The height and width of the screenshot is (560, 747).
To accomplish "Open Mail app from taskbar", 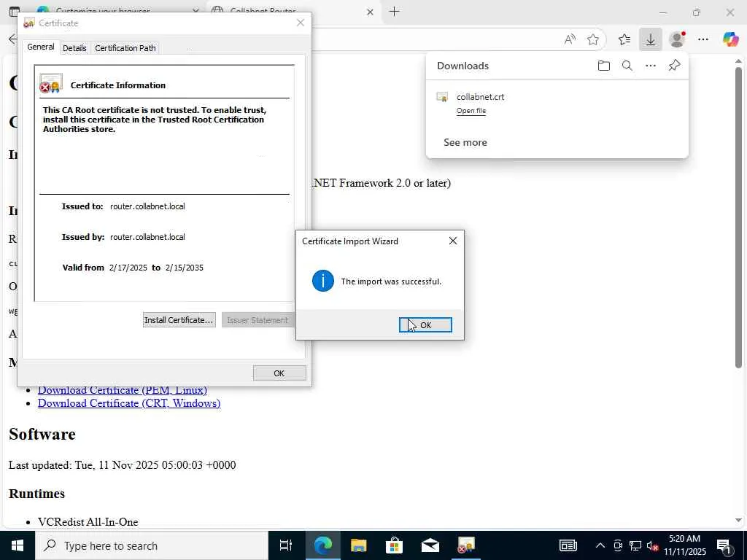I will point(430,545).
